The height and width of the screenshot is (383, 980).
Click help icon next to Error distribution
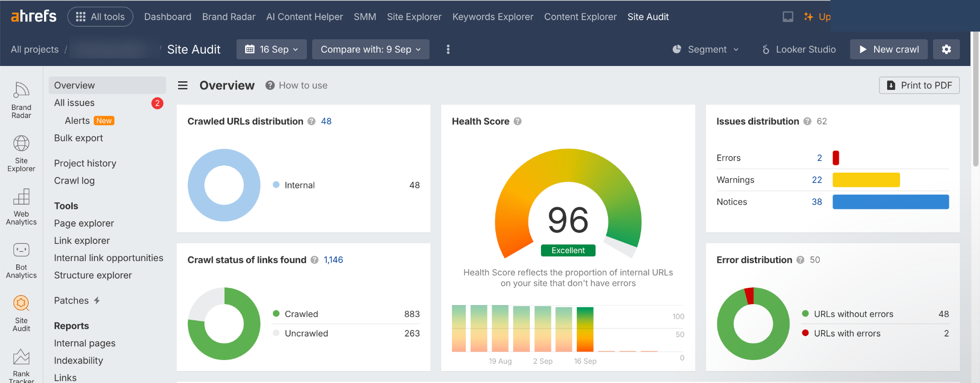[800, 260]
